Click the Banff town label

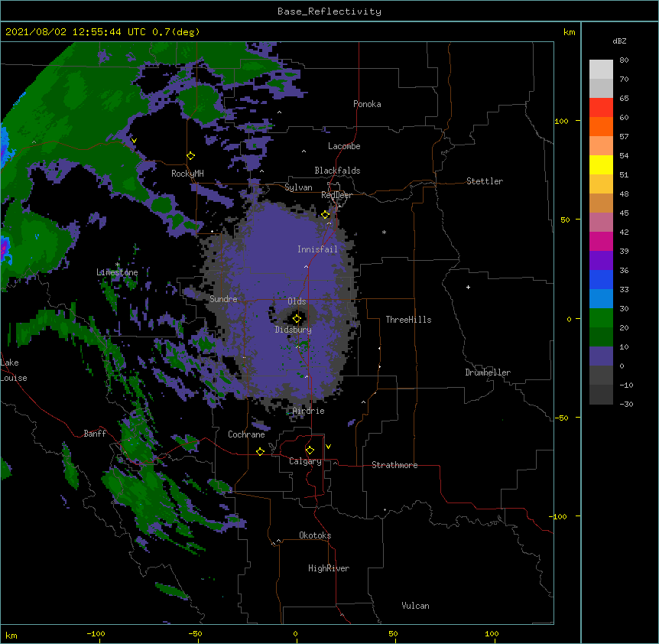pos(95,434)
